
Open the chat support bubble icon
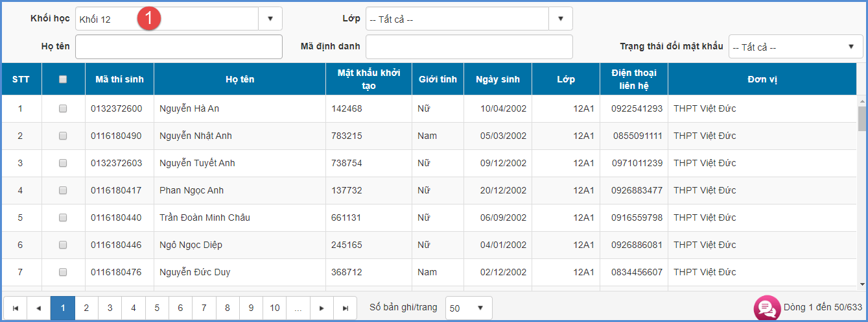coord(766,308)
